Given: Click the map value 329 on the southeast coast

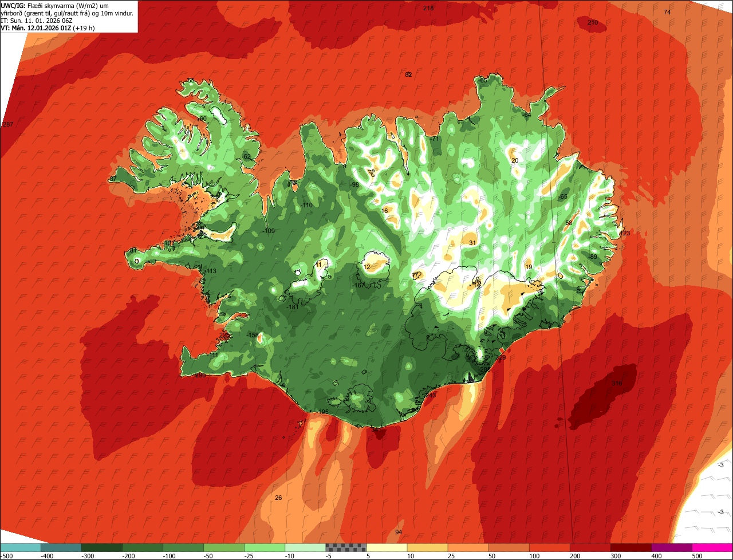Looking at the screenshot, I should [501, 357].
